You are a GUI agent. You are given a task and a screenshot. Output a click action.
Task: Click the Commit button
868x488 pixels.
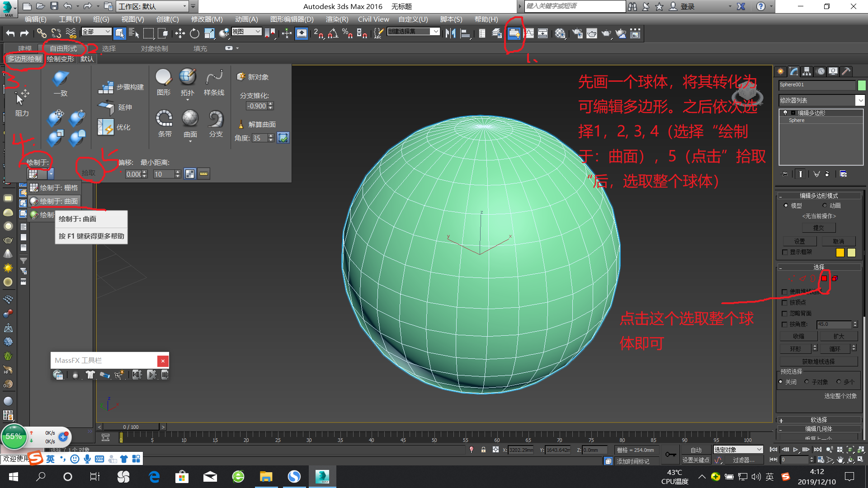pyautogui.click(x=819, y=228)
